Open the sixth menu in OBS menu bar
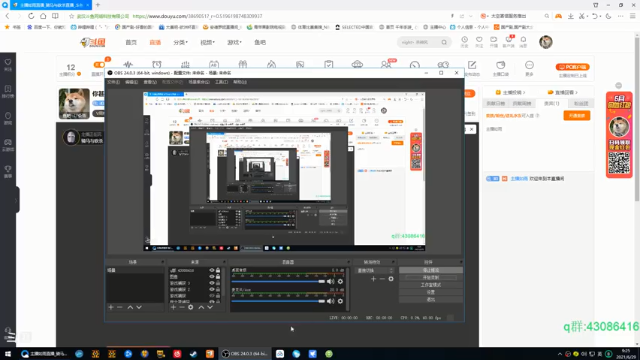The height and width of the screenshot is (360, 640). 222,82
